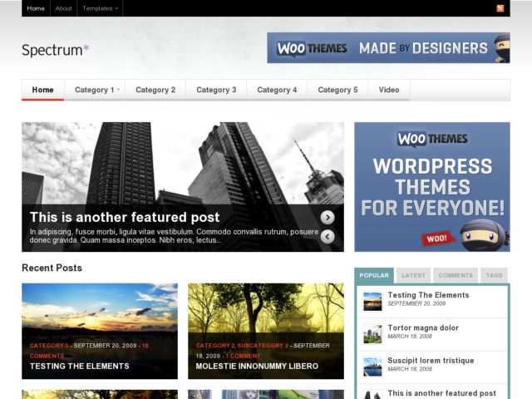Open Category 3 in navigation
The height and width of the screenshot is (399, 532).
216,90
